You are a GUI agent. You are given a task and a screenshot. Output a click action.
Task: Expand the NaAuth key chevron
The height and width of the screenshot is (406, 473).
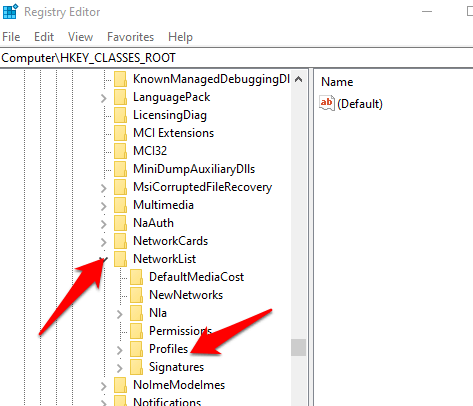pyautogui.click(x=104, y=224)
